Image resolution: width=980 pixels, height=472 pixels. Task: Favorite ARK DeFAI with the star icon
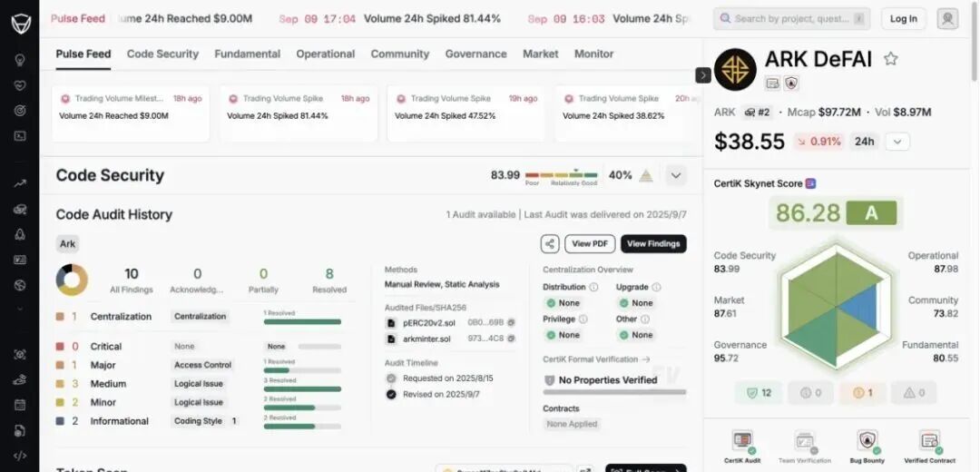pos(891,59)
